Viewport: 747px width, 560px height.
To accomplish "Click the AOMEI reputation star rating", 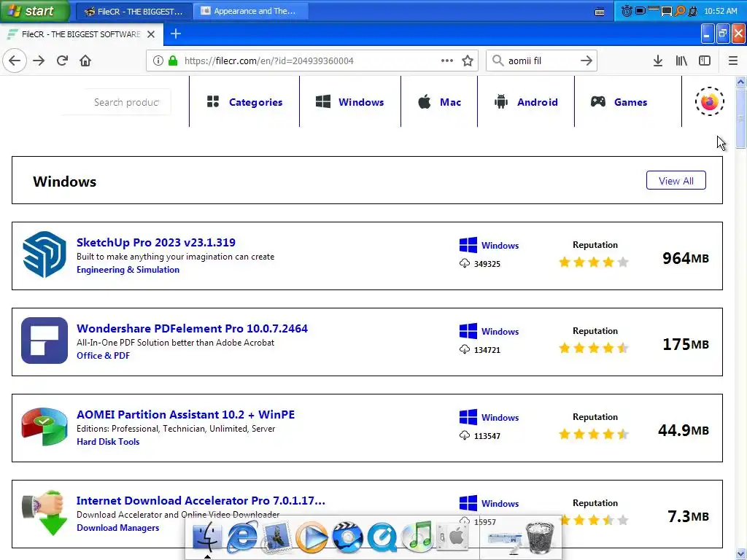I will pyautogui.click(x=594, y=435).
